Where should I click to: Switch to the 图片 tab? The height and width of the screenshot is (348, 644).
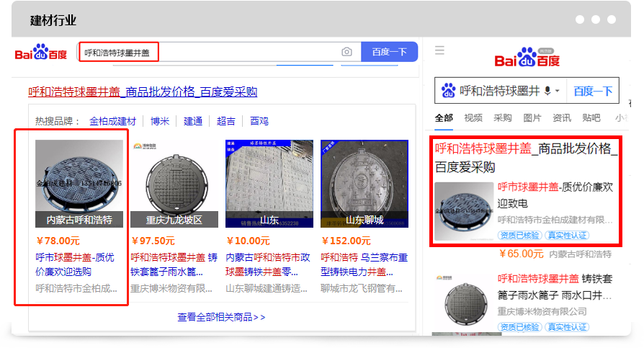tap(532, 117)
